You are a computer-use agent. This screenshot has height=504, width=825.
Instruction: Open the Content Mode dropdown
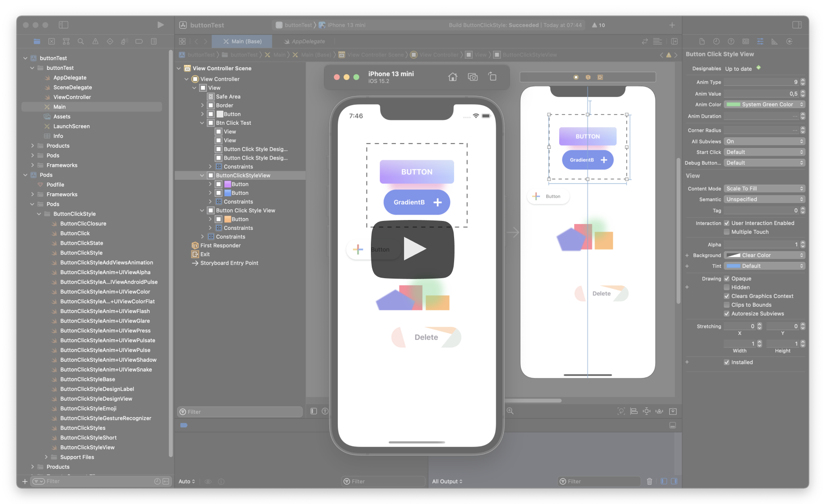click(x=764, y=188)
